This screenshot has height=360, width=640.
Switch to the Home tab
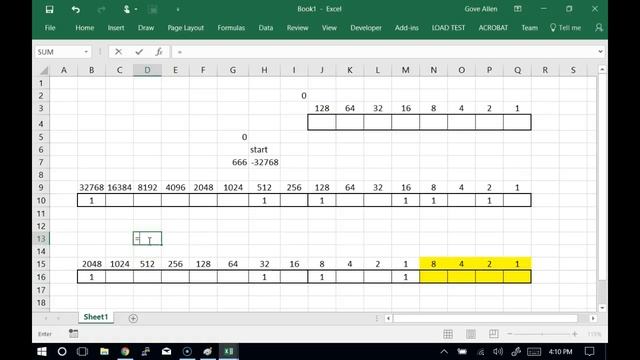pyautogui.click(x=84, y=28)
